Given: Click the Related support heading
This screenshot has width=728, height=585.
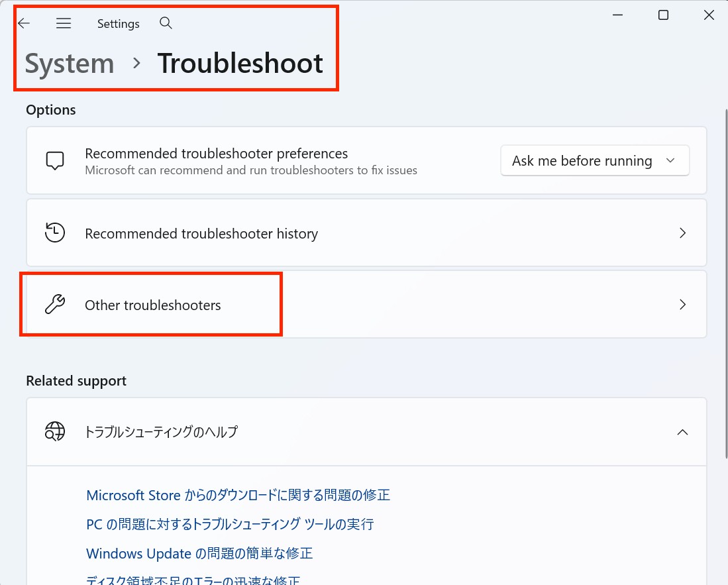Looking at the screenshot, I should [76, 381].
